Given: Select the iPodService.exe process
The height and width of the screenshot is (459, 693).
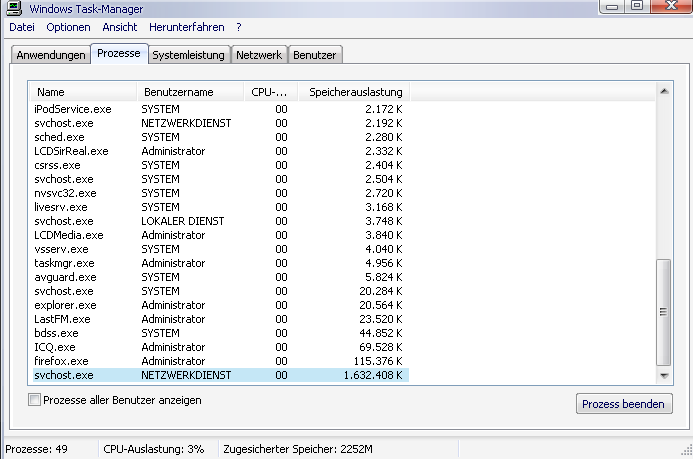Looking at the screenshot, I should (x=221, y=109).
